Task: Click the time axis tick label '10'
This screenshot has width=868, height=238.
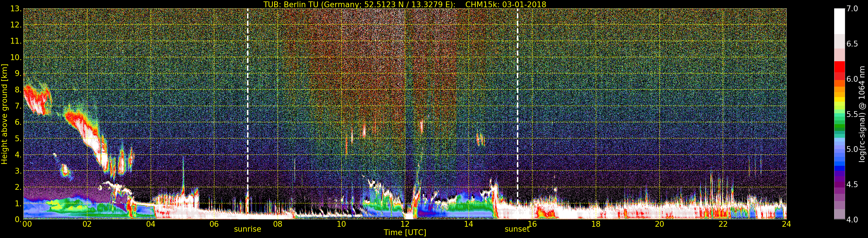Action: click(x=341, y=224)
